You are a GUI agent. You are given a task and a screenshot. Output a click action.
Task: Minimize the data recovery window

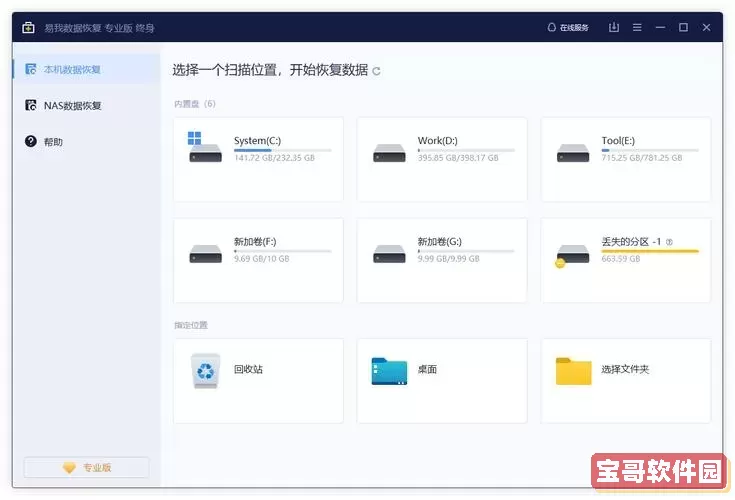coord(660,28)
